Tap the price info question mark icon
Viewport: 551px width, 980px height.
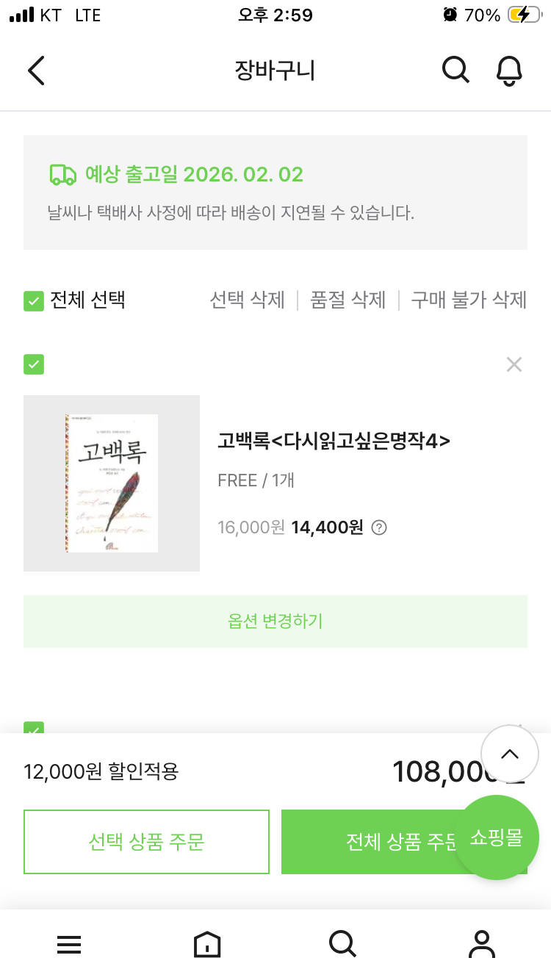pyautogui.click(x=379, y=527)
